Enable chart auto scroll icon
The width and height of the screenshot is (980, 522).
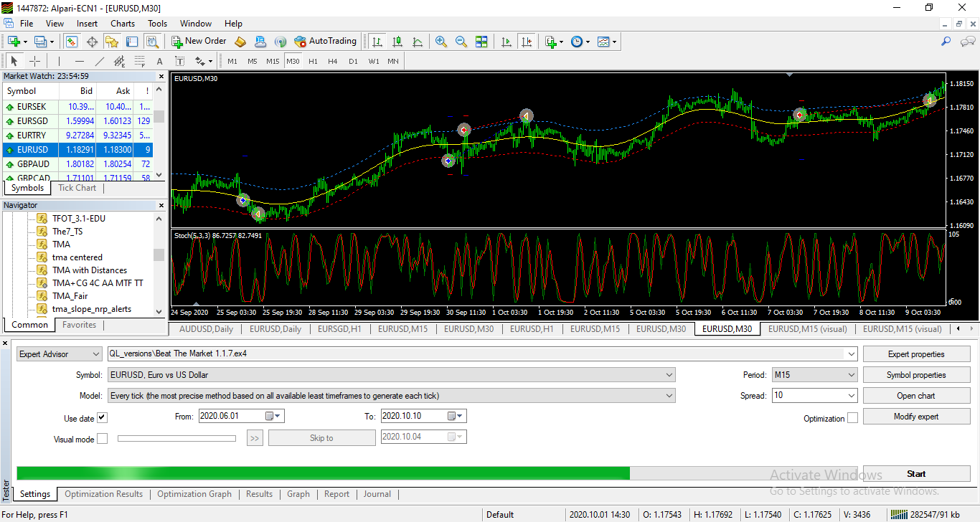coord(507,42)
